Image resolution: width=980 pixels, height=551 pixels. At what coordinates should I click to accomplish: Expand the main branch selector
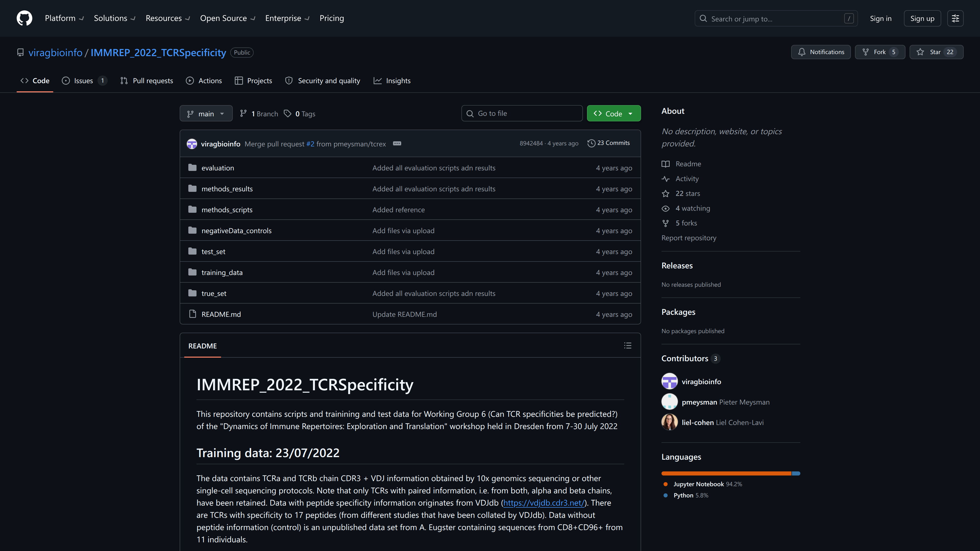tap(206, 113)
